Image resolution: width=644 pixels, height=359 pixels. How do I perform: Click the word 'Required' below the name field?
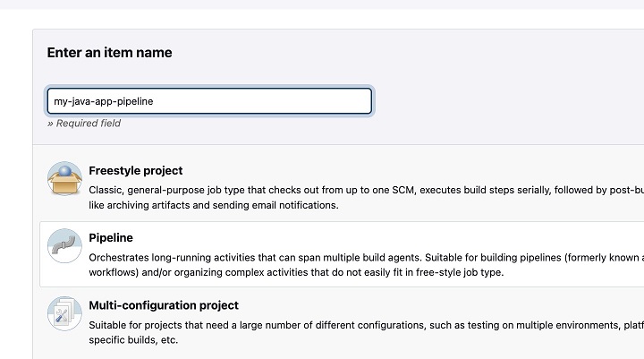coord(78,124)
